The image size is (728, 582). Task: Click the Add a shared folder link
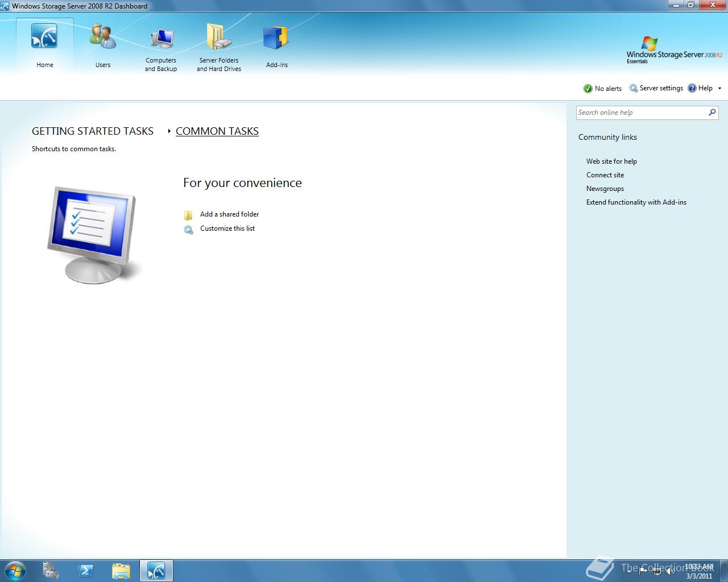point(230,214)
